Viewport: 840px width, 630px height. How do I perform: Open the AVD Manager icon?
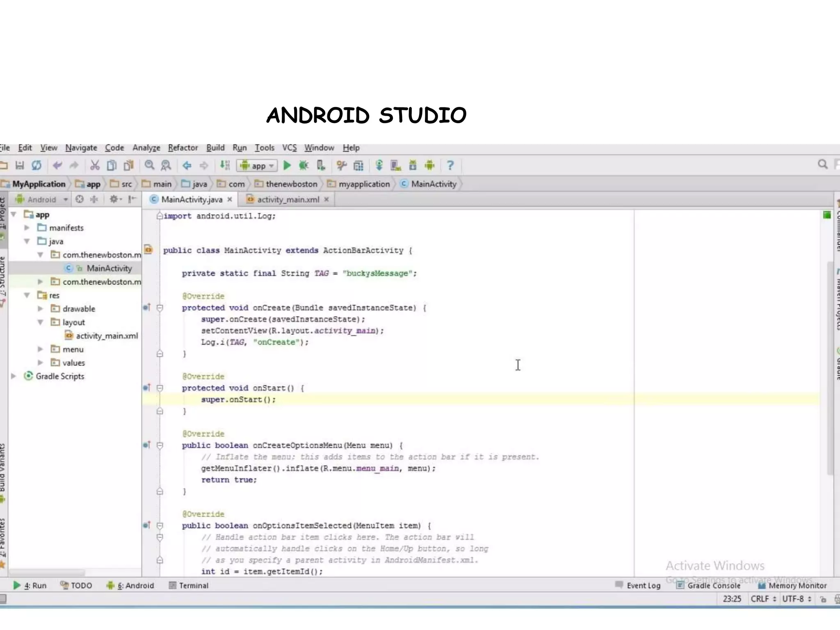click(395, 165)
